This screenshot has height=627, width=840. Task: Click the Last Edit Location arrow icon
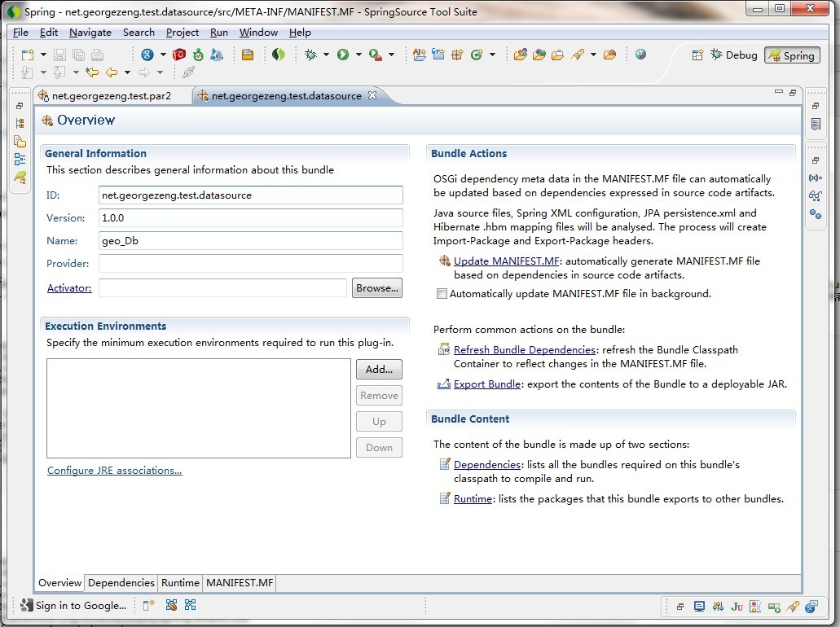[92, 72]
